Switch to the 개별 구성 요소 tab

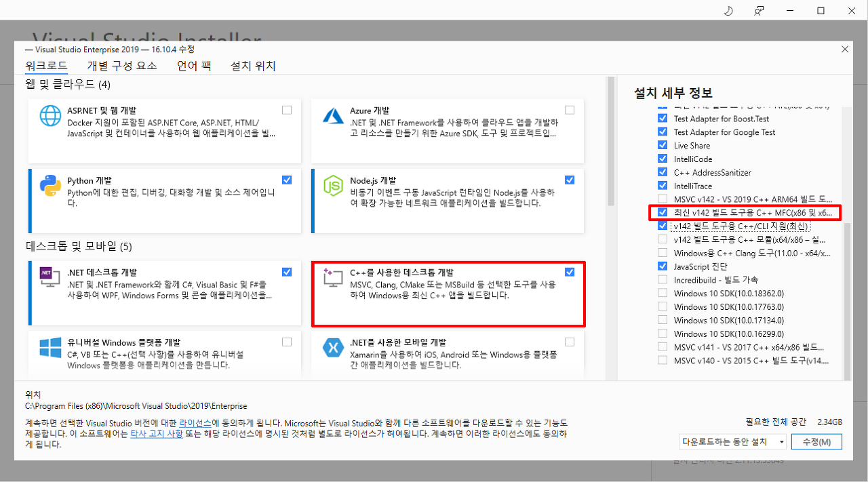122,66
